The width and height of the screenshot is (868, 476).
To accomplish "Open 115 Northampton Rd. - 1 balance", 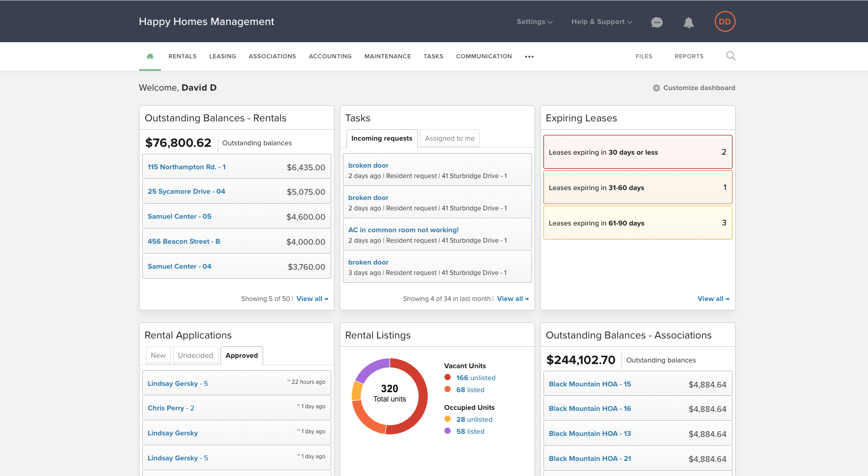I will coord(237,166).
